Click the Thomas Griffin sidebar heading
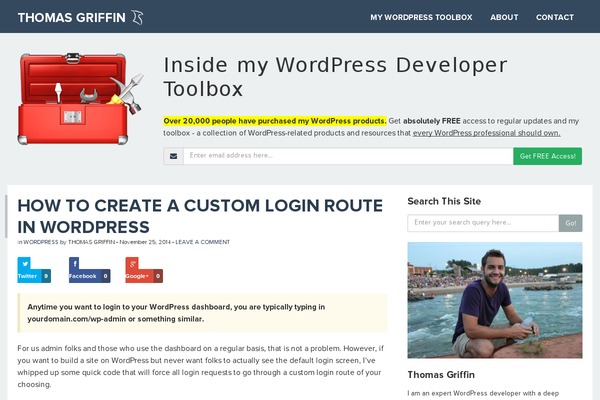The image size is (600, 400). tap(441, 375)
